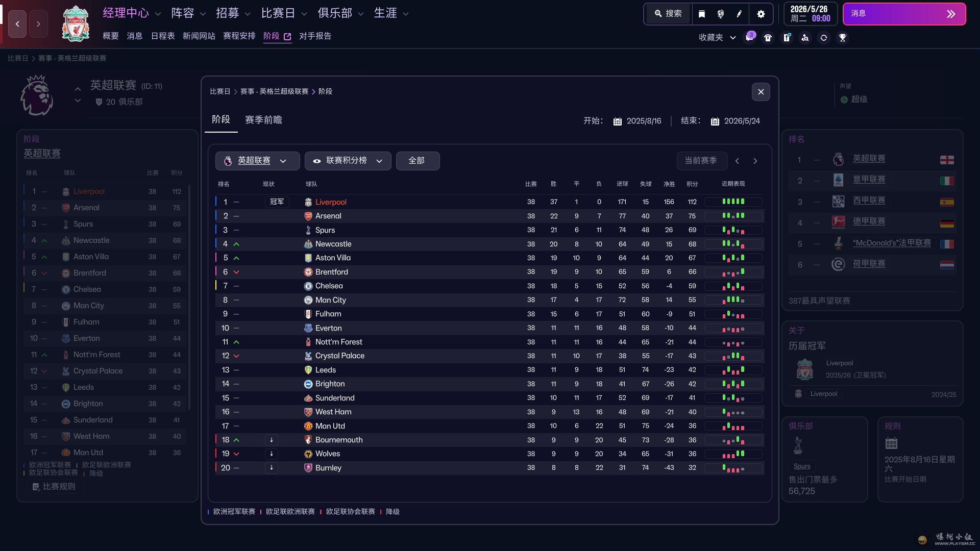Click the Liverpool club crest
Viewport: 980px width, 551px height.
[76, 23]
